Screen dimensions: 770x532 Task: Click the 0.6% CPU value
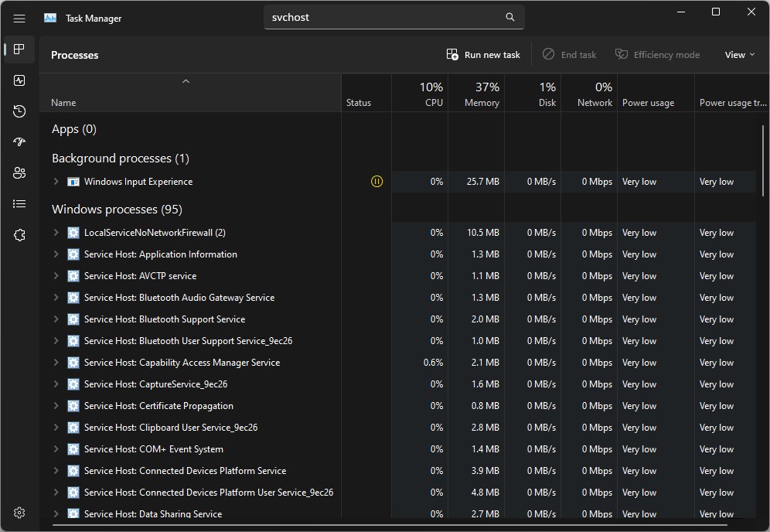433,363
